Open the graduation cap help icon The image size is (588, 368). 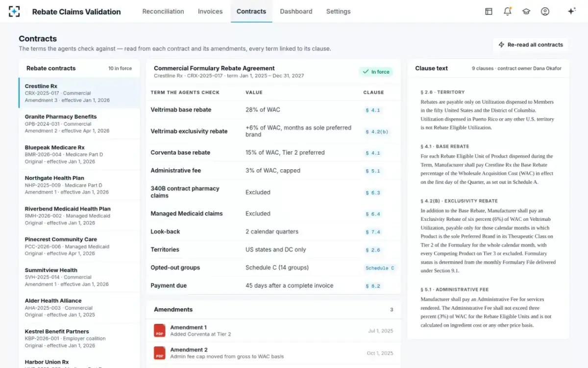pyautogui.click(x=526, y=11)
